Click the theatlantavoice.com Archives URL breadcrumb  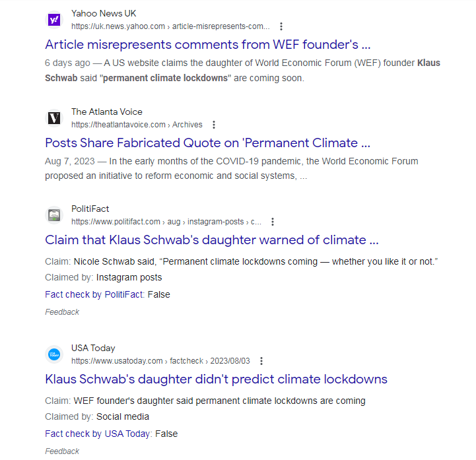(137, 125)
